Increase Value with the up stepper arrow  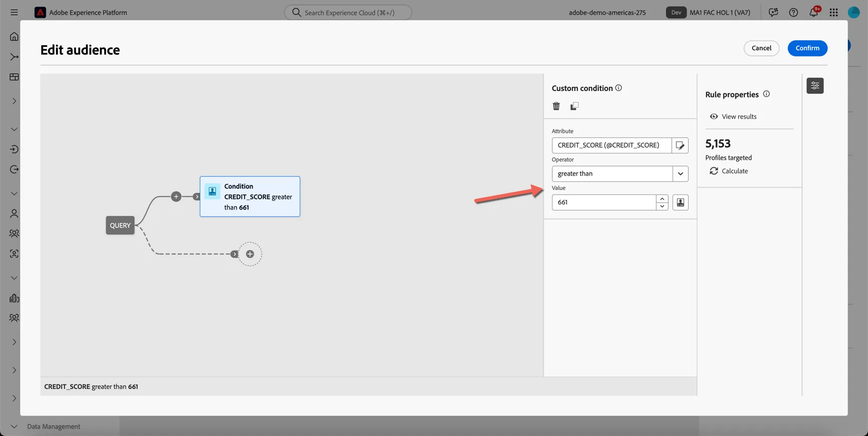pyautogui.click(x=662, y=199)
